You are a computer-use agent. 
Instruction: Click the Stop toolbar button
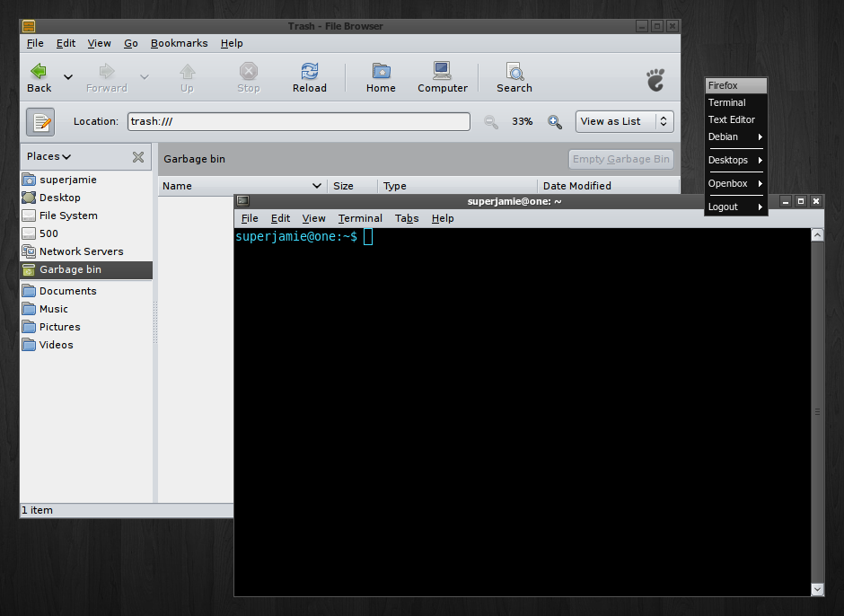248,78
